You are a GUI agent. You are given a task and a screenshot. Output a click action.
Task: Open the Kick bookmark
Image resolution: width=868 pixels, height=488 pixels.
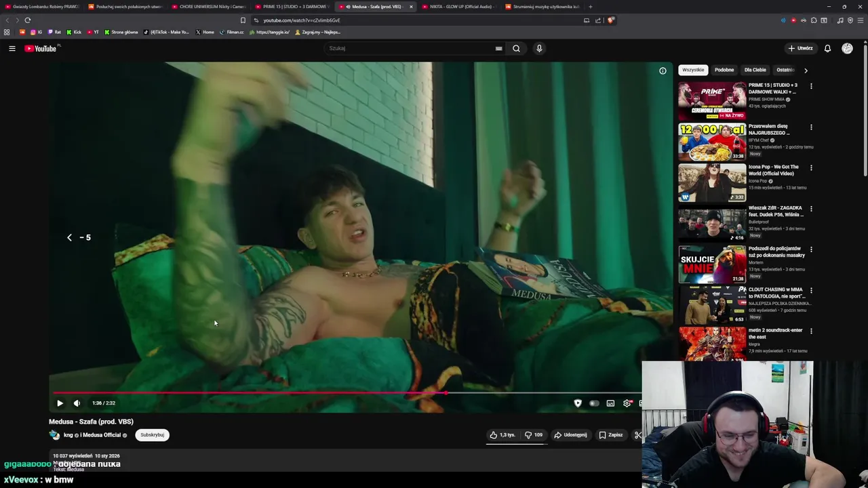74,32
